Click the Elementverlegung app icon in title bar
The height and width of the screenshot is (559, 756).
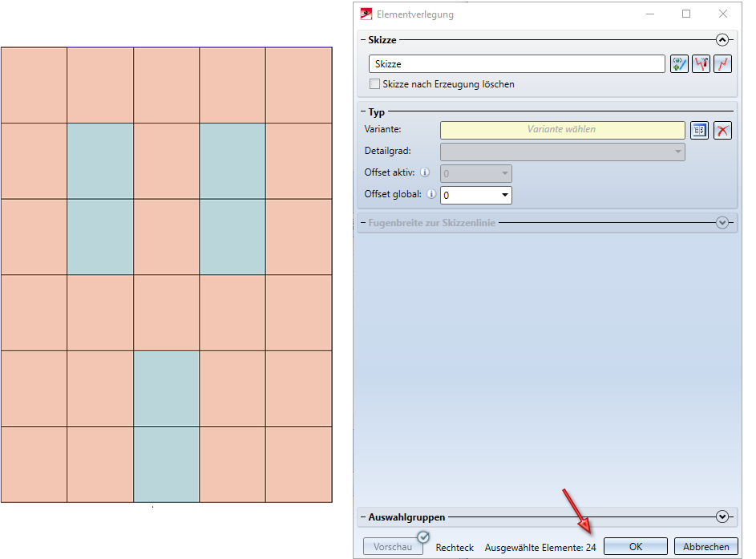[366, 14]
